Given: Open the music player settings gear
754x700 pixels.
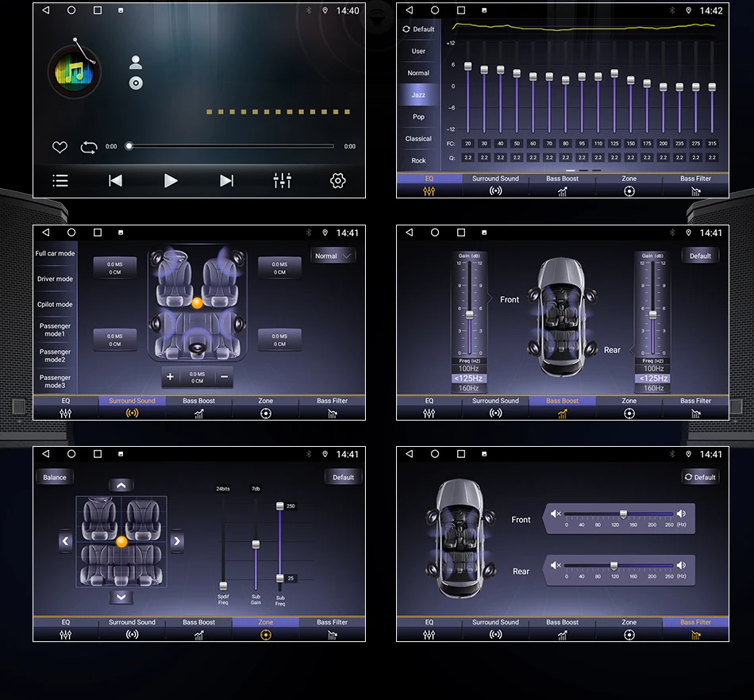Looking at the screenshot, I should 337,181.
